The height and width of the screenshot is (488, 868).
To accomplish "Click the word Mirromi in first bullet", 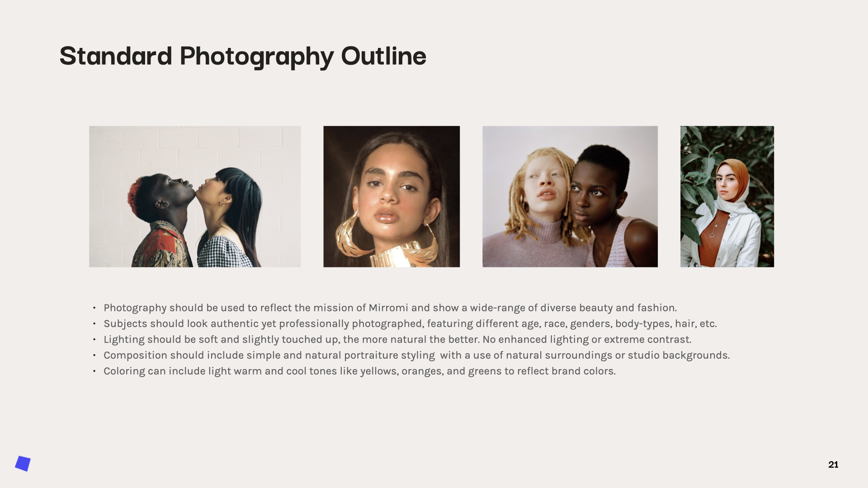I will coord(388,308).
